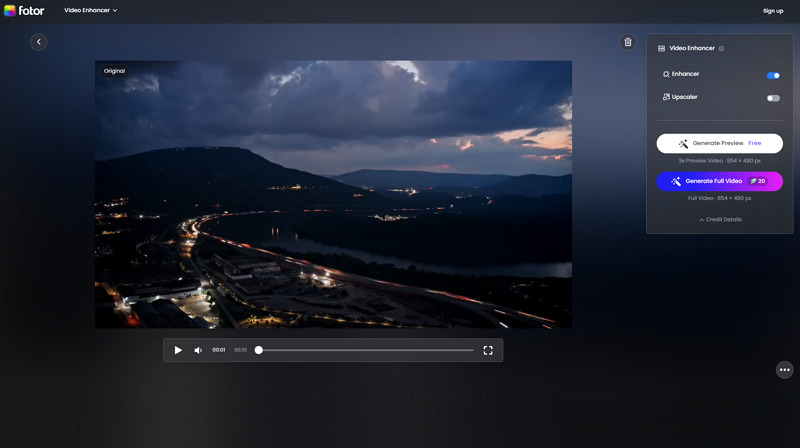Open the Video Enhancer dropdown in header
Viewport: 800px width, 448px height.
(91, 10)
